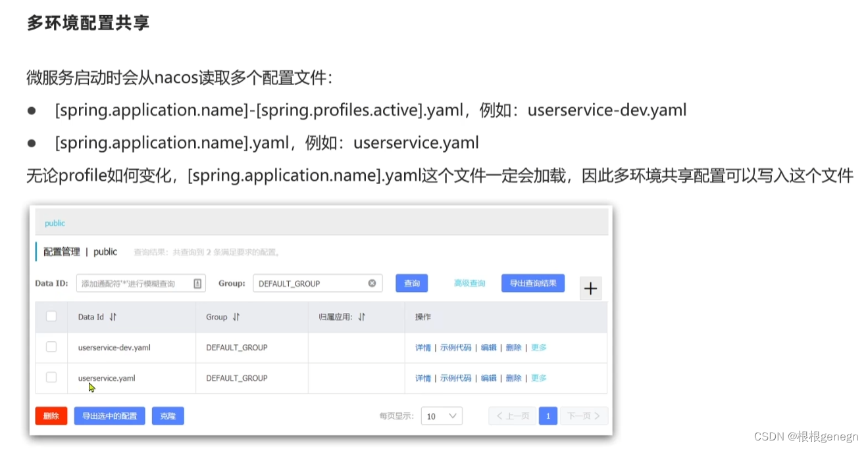Click the plus icon to create new configuration
This screenshot has width=868, height=449.
coord(590,288)
